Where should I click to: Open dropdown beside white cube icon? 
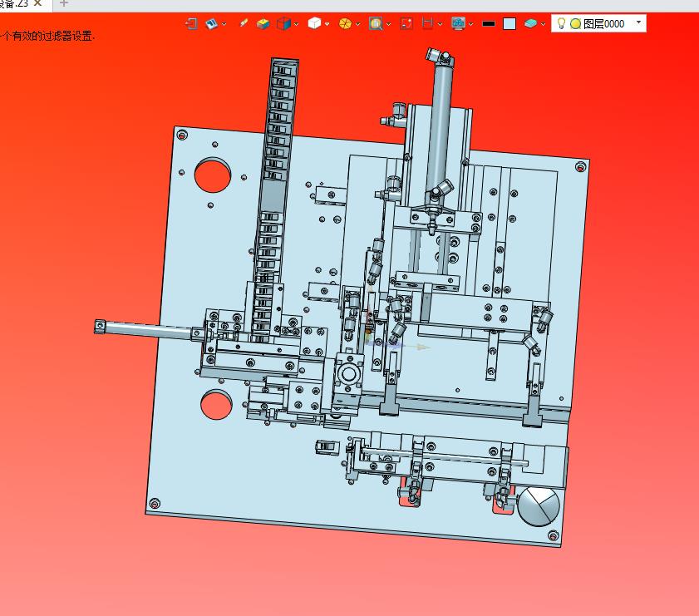coord(327,24)
